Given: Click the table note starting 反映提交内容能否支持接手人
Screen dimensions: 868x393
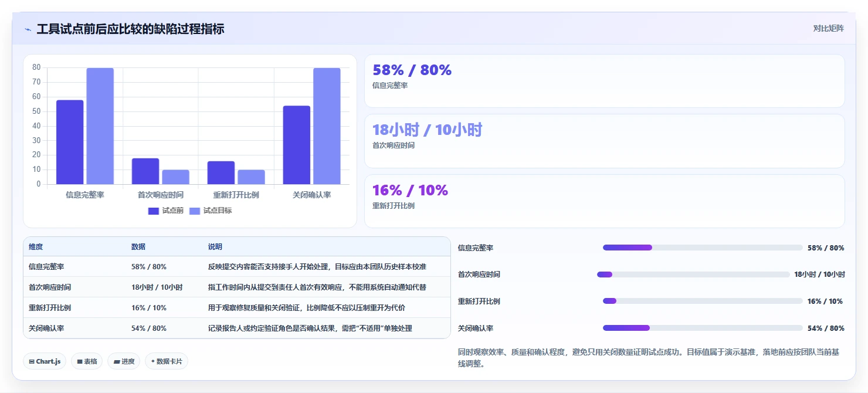Looking at the screenshot, I should (317, 267).
